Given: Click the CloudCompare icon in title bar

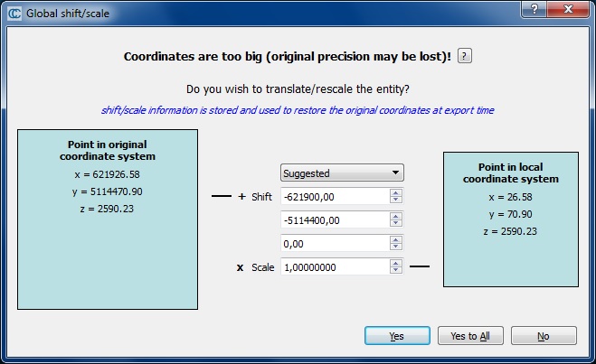Looking at the screenshot, I should [x=14, y=13].
